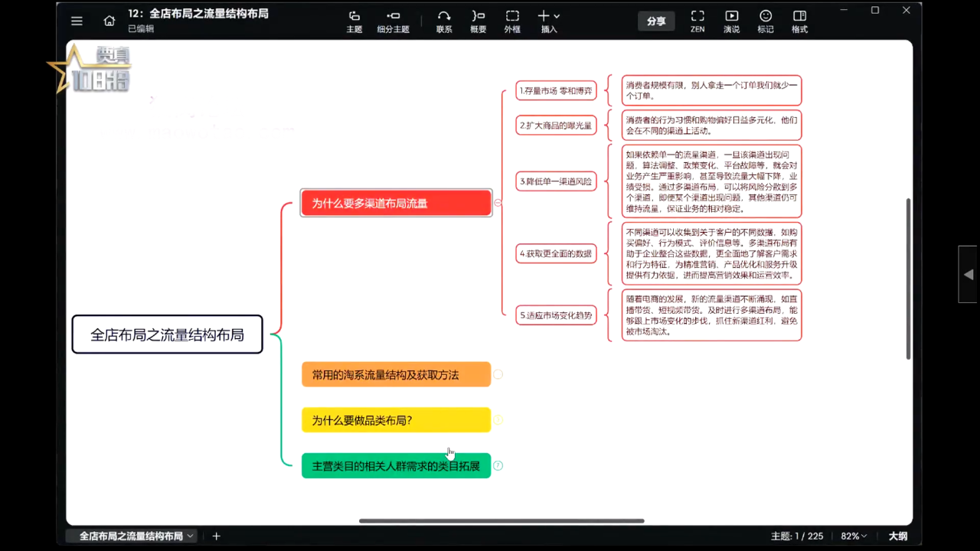This screenshot has height=551, width=980.
Task: Go to the home screen icon
Action: point(109,21)
